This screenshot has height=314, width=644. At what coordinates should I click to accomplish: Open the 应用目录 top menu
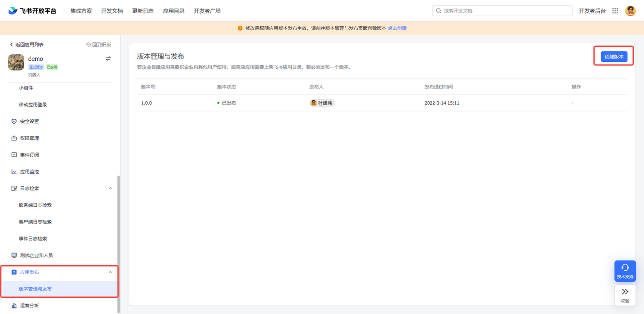coord(174,11)
